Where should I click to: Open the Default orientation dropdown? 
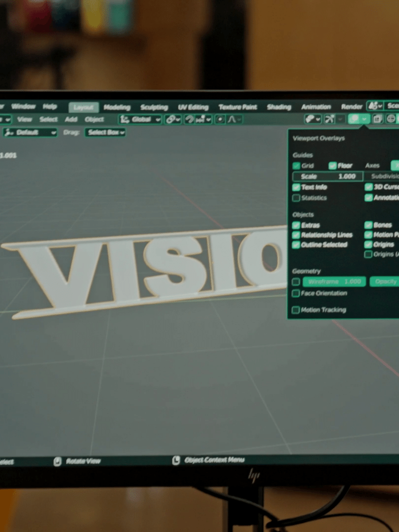[31, 133]
